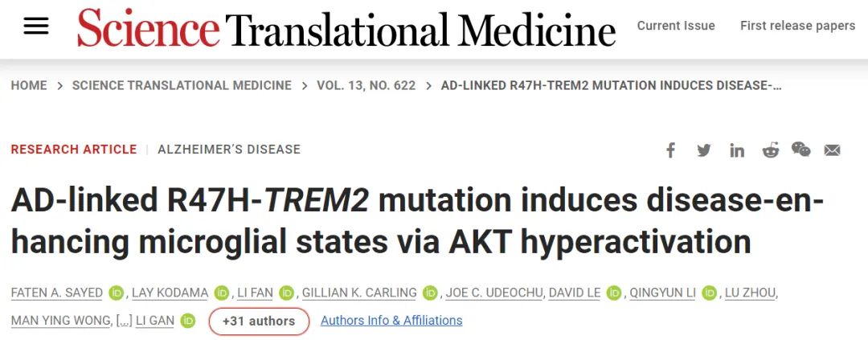This screenshot has width=868, height=340.
Task: Open Faten A. Sayed's ORCID iD icon
Action: tap(116, 293)
